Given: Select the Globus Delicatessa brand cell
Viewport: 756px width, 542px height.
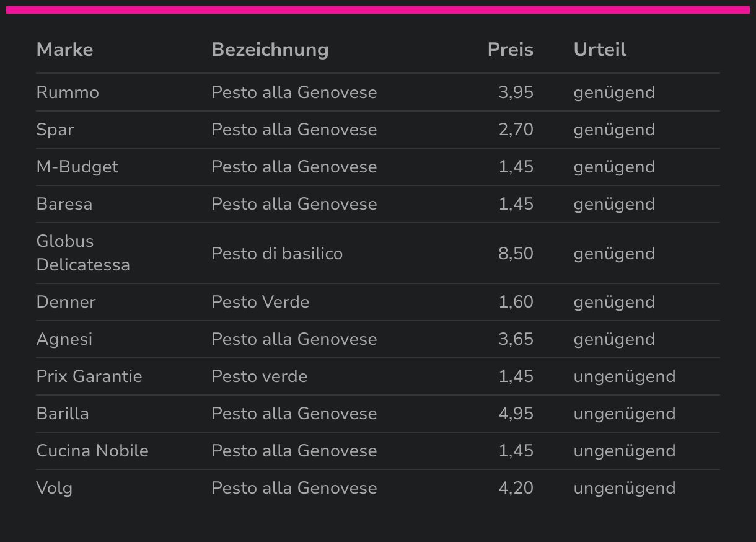Looking at the screenshot, I should pos(83,253).
